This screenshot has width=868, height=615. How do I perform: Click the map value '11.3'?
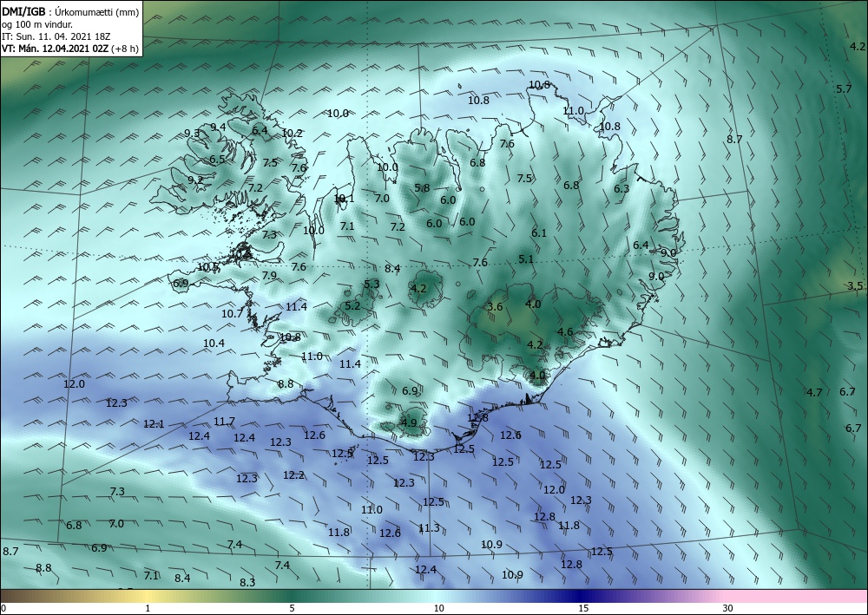[x=429, y=528]
